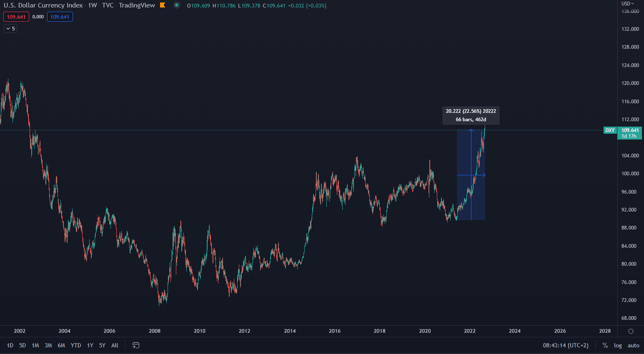
Task: Click the U.S. Dollar Currency Index title
Action: (43, 5)
